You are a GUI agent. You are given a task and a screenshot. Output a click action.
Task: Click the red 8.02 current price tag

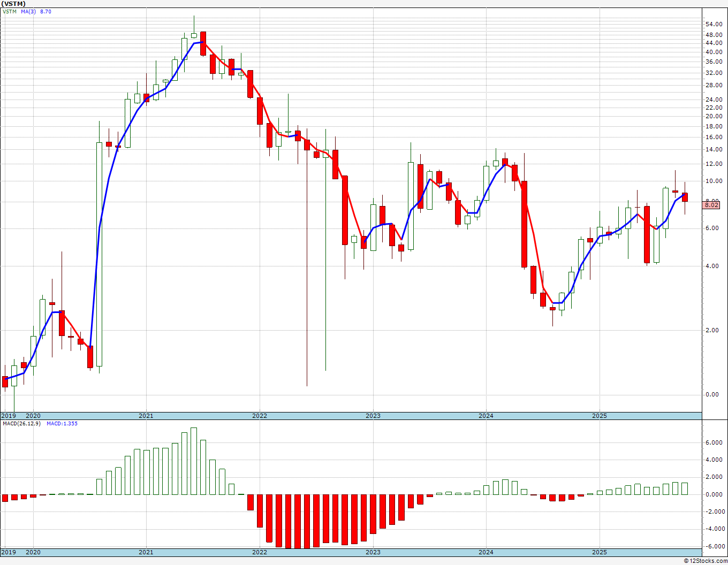coord(711,205)
